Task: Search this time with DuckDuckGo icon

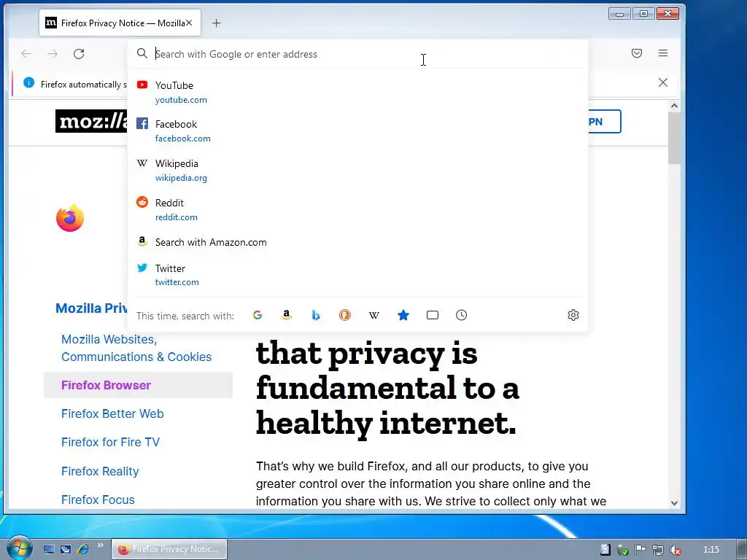Action: [345, 315]
